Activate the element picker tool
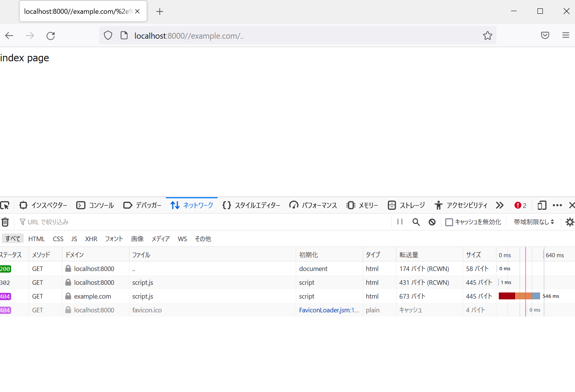Image resolution: width=575 pixels, height=392 pixels. tap(5, 206)
